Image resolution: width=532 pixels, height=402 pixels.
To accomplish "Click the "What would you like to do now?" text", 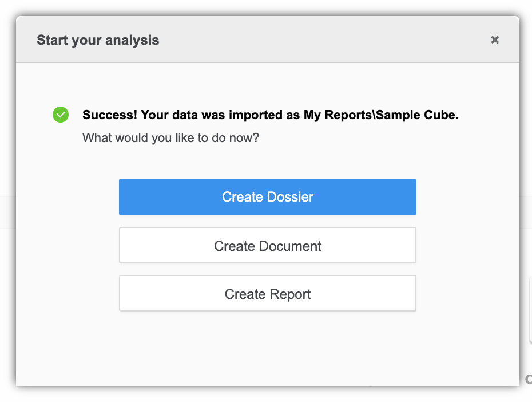I will pyautogui.click(x=170, y=138).
